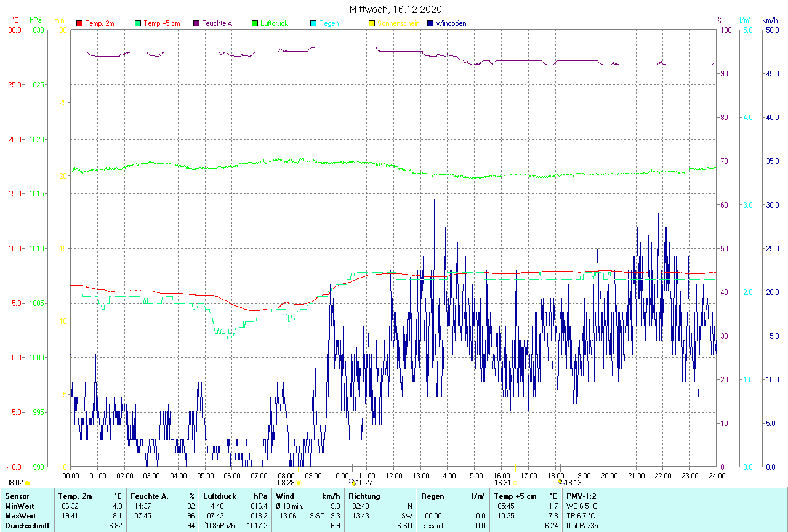Click the red Temp. 2m legend swatch
This screenshot has height=532, width=788.
[79, 23]
